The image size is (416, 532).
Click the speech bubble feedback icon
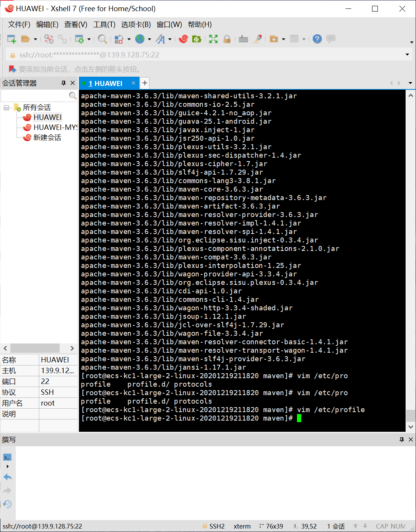click(331, 39)
